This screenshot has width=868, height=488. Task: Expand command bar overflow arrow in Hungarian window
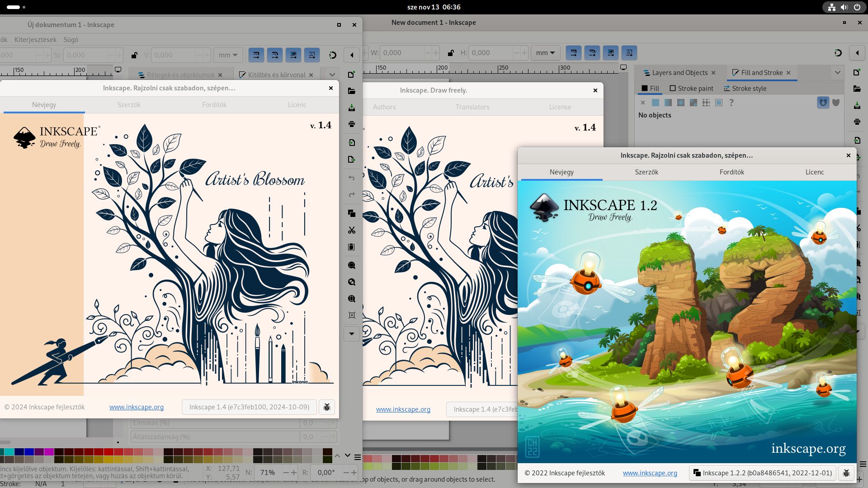[x=352, y=334]
